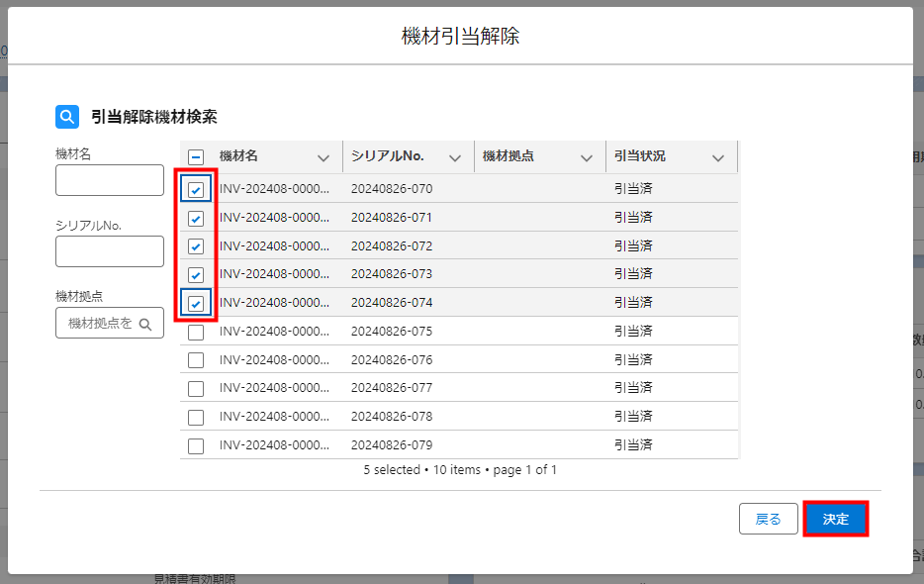The height and width of the screenshot is (584, 924).
Task: Toggle the select-all checkbox in table header
Action: (x=196, y=157)
